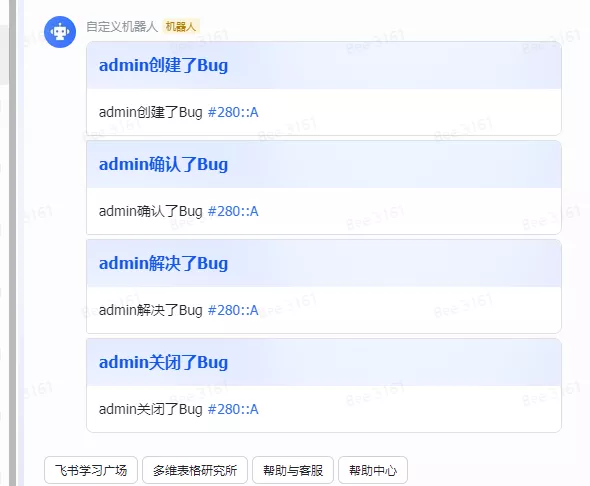Open the 飞书学习广场 menu button

pos(91,470)
